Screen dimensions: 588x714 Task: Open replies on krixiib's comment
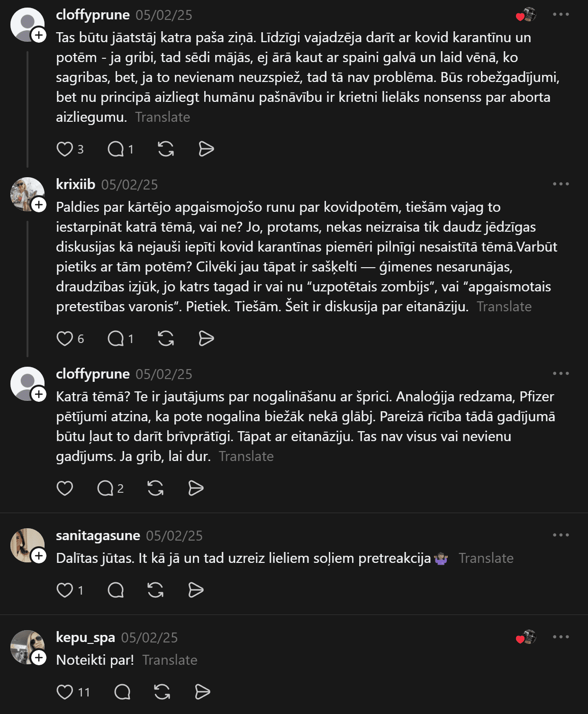pos(116,338)
